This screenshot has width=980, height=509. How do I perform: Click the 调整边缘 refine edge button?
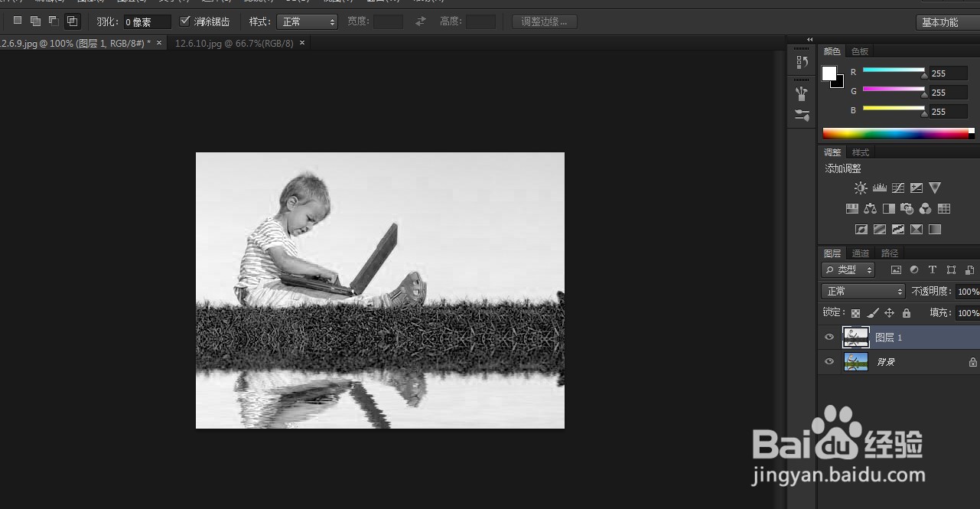point(544,21)
